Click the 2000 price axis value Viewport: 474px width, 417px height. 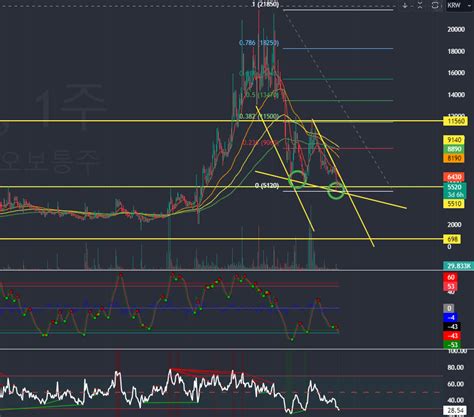click(454, 225)
